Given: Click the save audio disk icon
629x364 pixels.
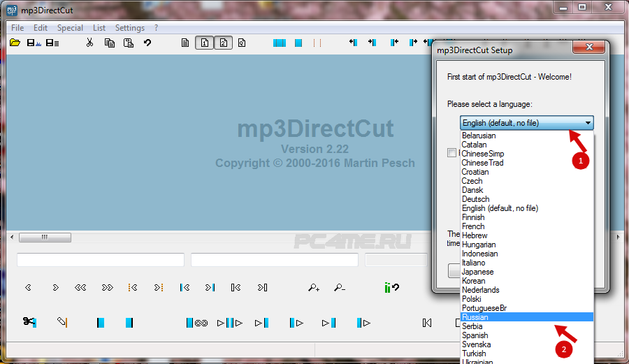Looking at the screenshot, I should click(x=34, y=43).
